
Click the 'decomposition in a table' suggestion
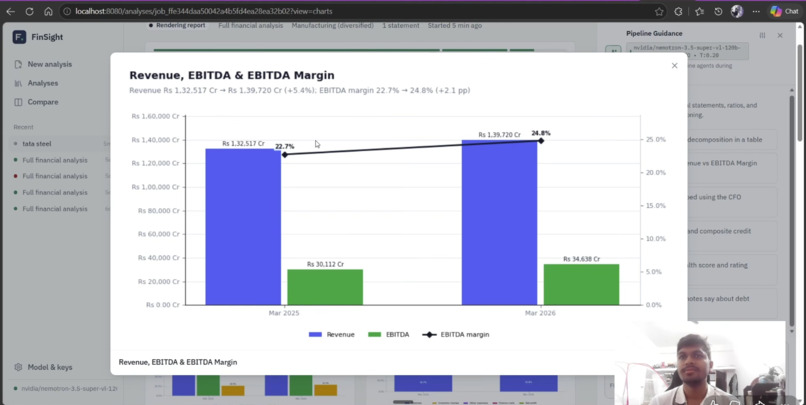732,140
